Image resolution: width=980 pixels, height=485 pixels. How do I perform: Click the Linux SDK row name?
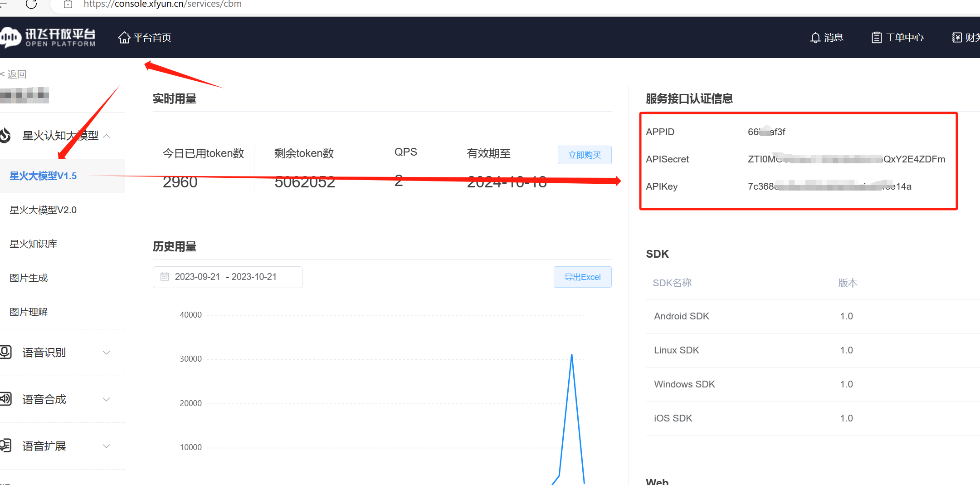pos(677,350)
